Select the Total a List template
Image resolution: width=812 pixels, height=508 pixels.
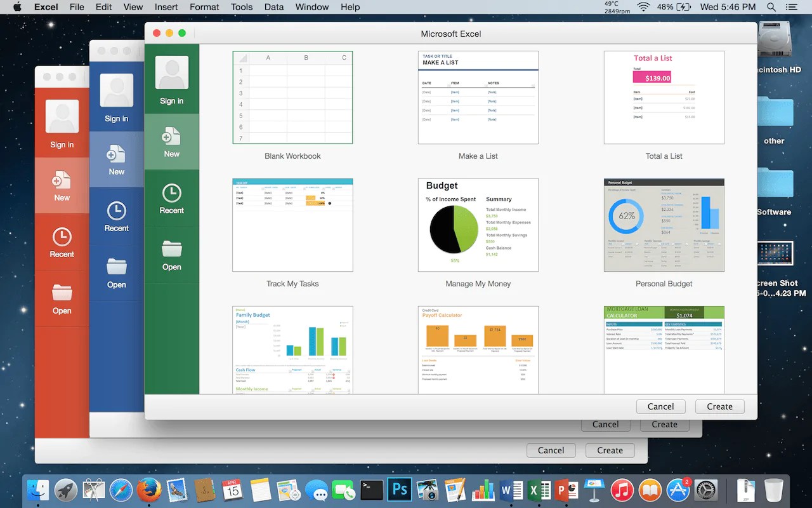tap(664, 98)
